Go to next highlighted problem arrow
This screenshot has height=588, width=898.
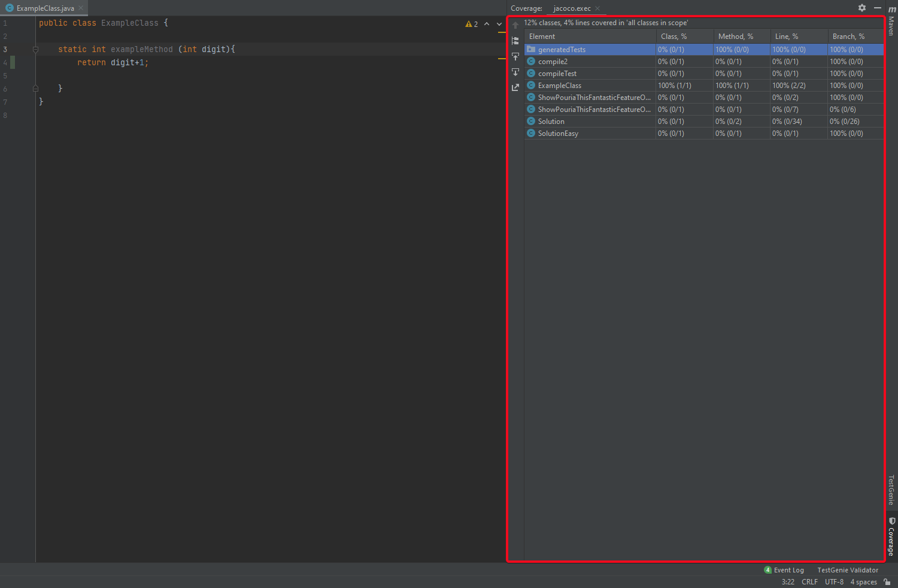[x=499, y=24]
